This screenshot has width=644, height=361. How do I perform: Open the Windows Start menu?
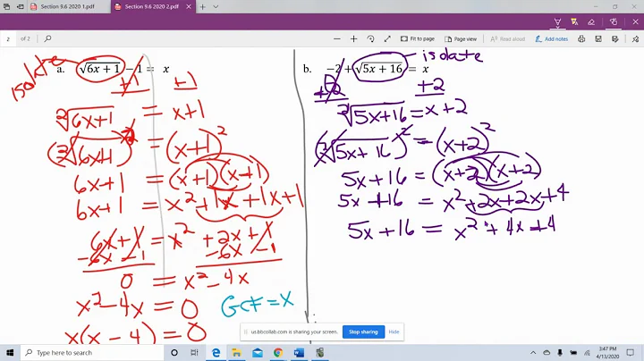(x=10, y=353)
